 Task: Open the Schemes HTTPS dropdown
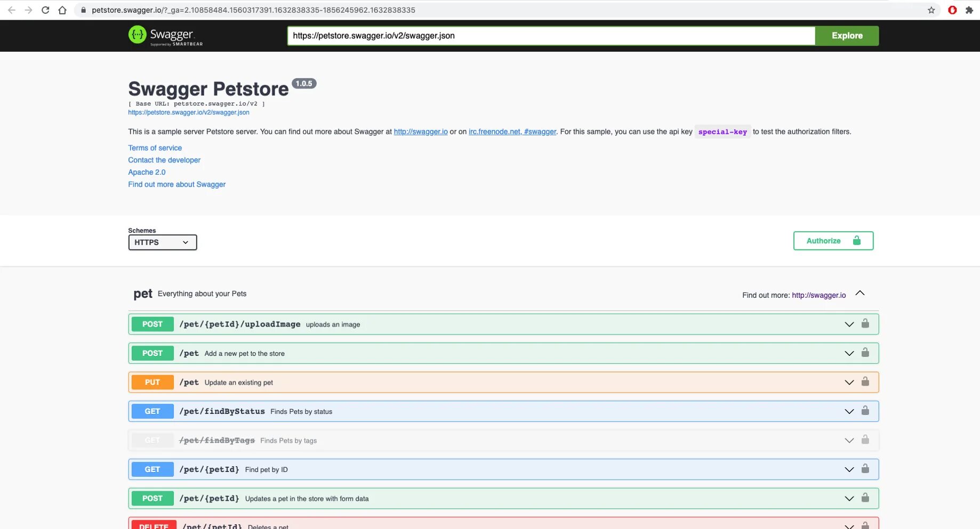coord(163,242)
